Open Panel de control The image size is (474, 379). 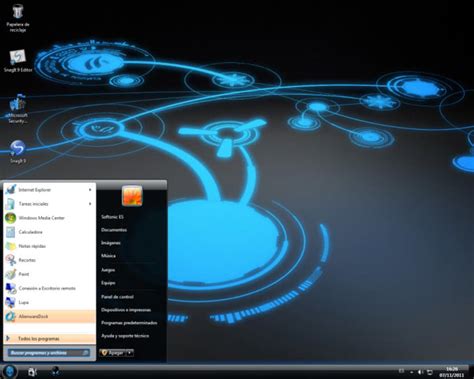117,297
